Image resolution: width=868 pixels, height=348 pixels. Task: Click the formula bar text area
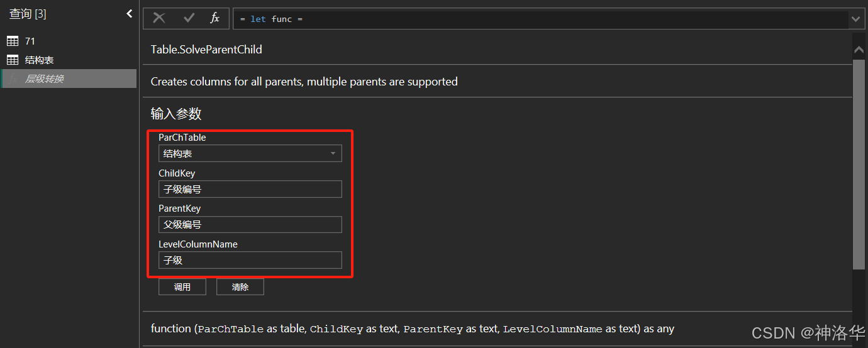(x=541, y=19)
